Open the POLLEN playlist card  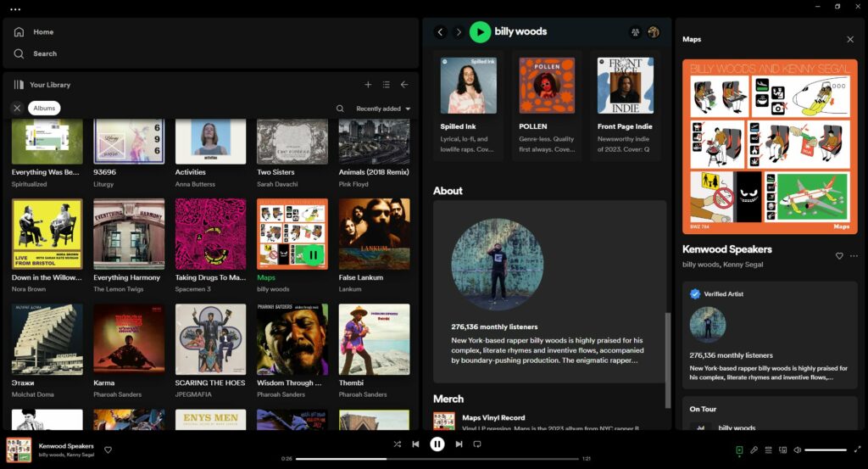tap(547, 105)
